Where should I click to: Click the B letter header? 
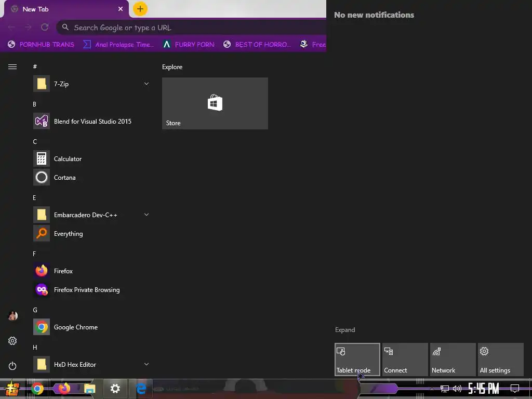35,104
